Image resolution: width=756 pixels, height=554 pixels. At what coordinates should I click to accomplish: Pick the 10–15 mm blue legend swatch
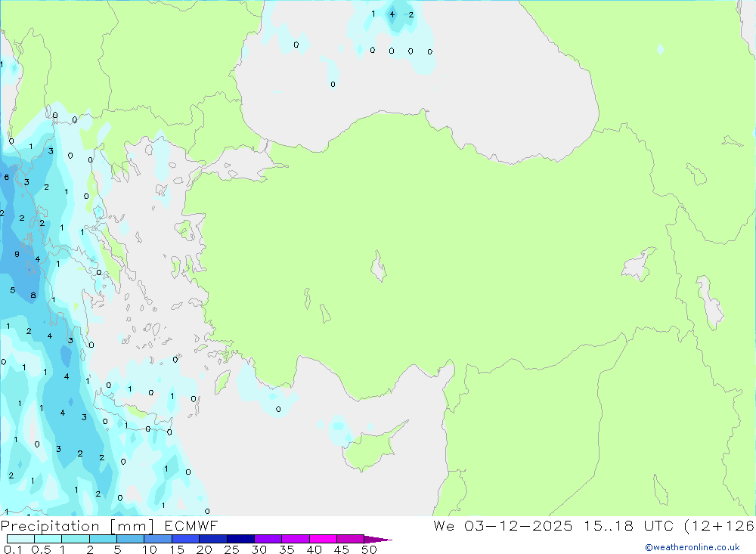(x=158, y=539)
